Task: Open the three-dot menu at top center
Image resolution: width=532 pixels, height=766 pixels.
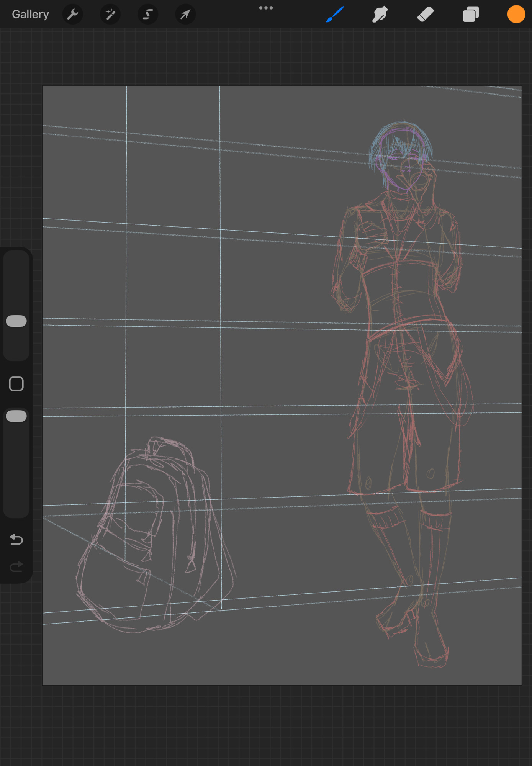Action: (x=266, y=8)
